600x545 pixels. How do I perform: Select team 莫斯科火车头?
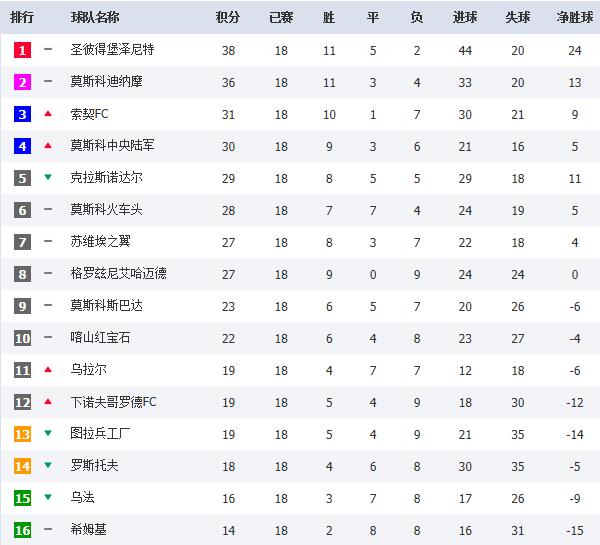tap(106, 210)
